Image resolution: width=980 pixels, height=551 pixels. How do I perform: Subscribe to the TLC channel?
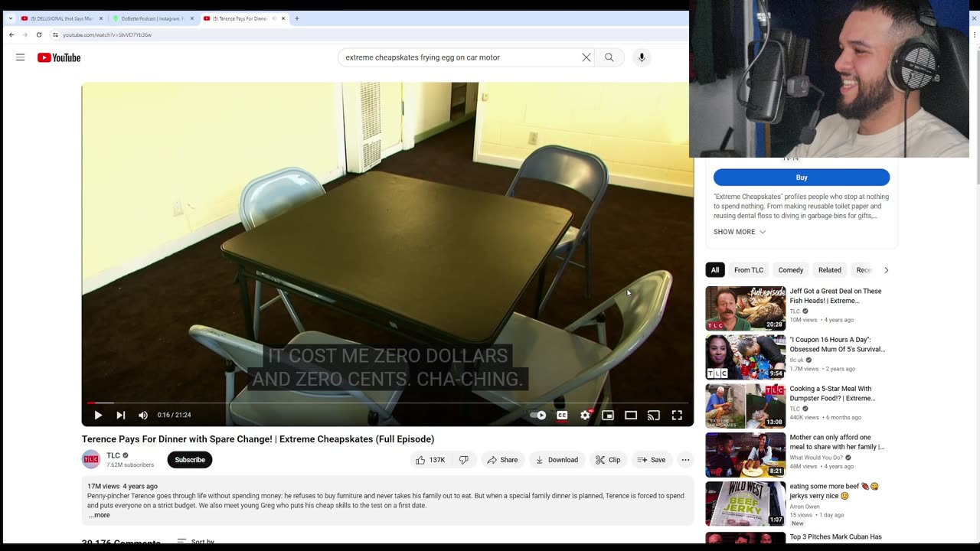(x=190, y=460)
